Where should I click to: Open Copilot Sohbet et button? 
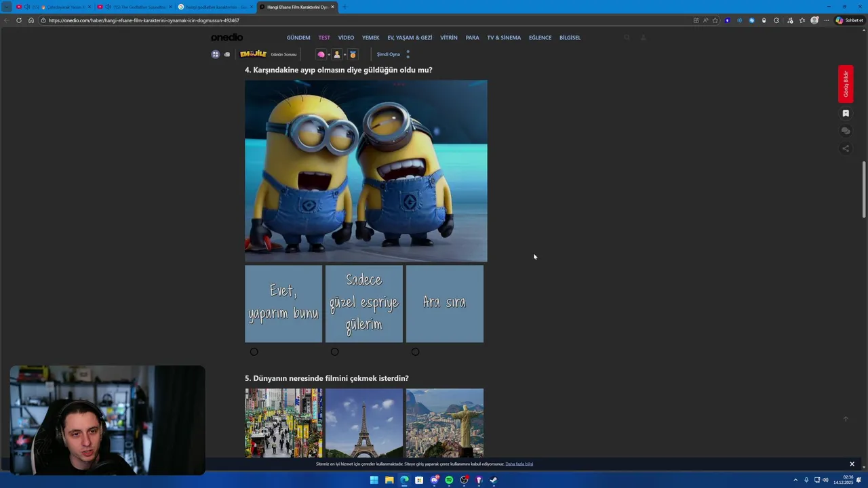coord(850,20)
